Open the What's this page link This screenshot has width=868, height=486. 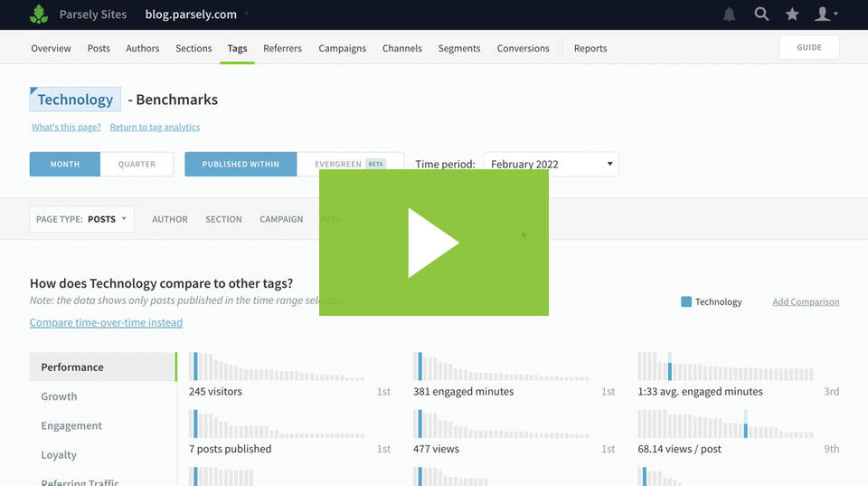coord(66,127)
